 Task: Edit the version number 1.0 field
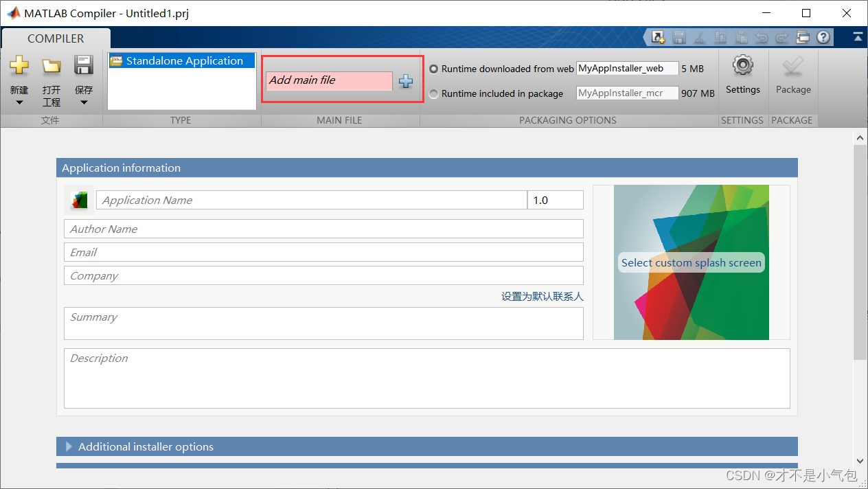(556, 200)
